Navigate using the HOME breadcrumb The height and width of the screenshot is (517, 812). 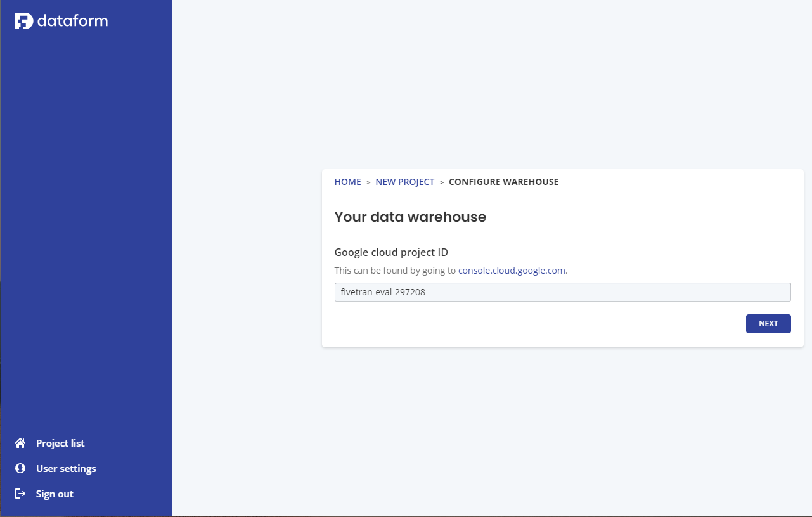347,182
